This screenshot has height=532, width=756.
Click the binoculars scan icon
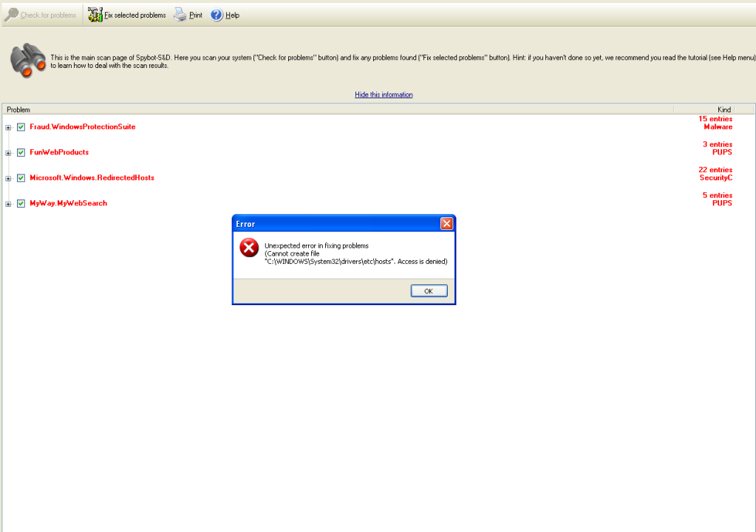pos(28,61)
